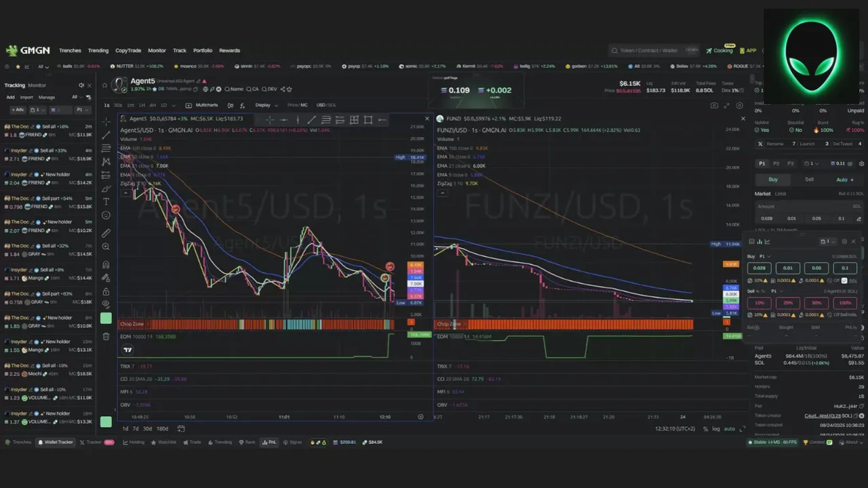
Task: Toggle Price / MC chart mode
Action: point(297,105)
